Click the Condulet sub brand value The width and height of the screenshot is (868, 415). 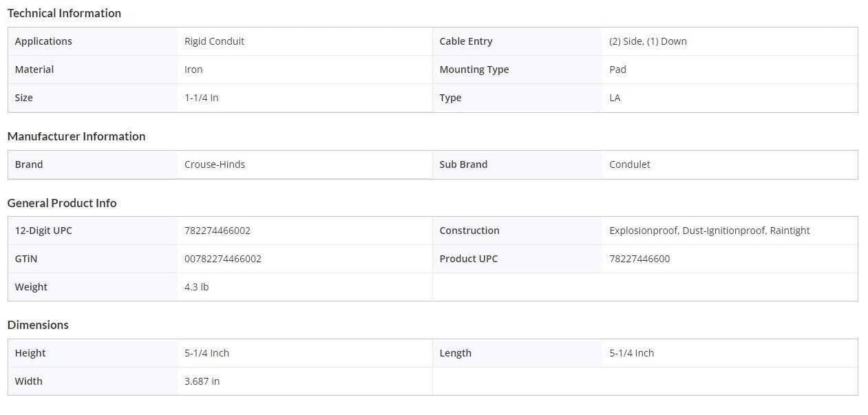pyautogui.click(x=630, y=164)
